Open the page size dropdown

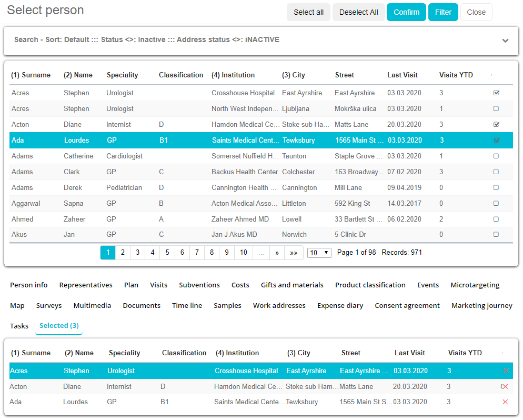coord(319,253)
